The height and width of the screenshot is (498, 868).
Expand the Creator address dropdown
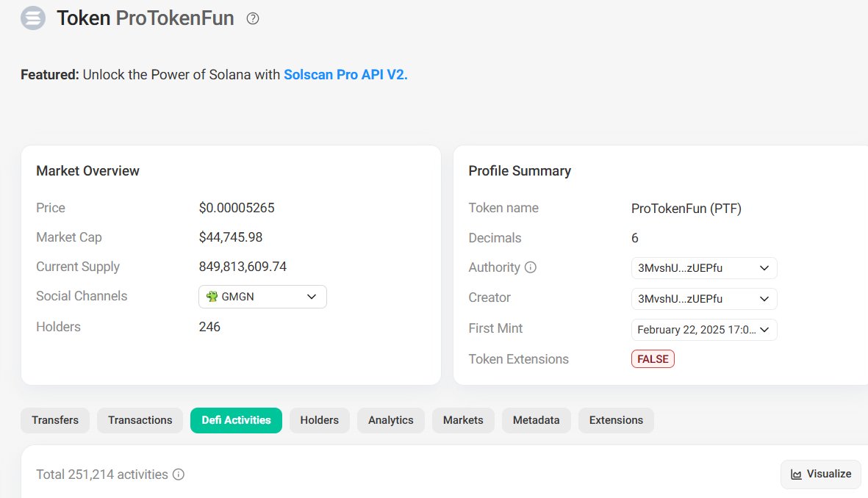tap(704, 299)
